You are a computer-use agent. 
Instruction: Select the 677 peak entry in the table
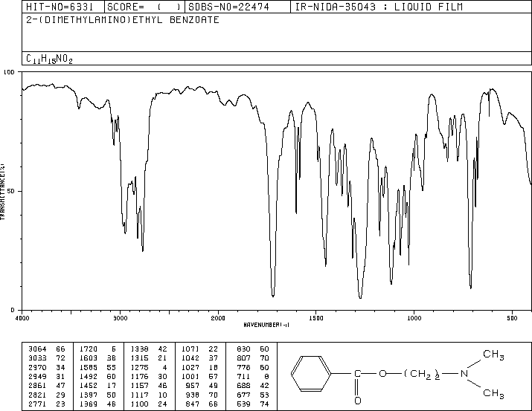point(253,395)
